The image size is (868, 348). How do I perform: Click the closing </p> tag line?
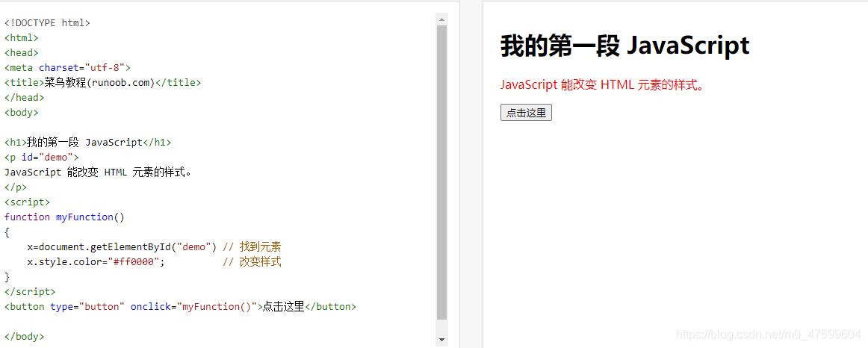point(16,187)
